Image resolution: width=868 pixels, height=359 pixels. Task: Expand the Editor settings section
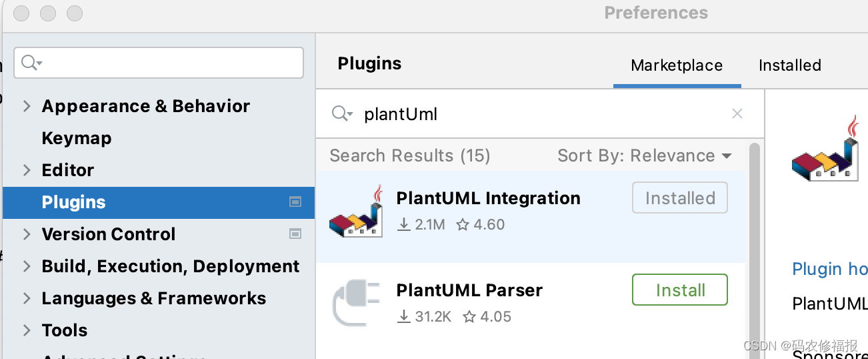coord(27,170)
